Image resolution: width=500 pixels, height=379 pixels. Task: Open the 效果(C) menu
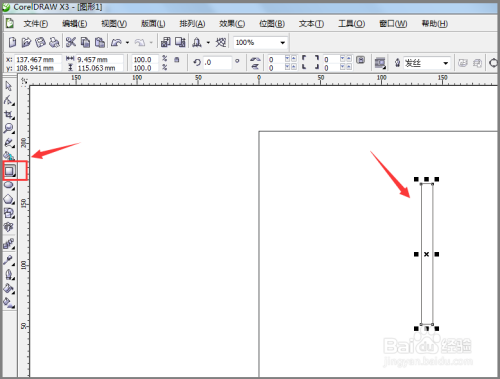coord(232,24)
